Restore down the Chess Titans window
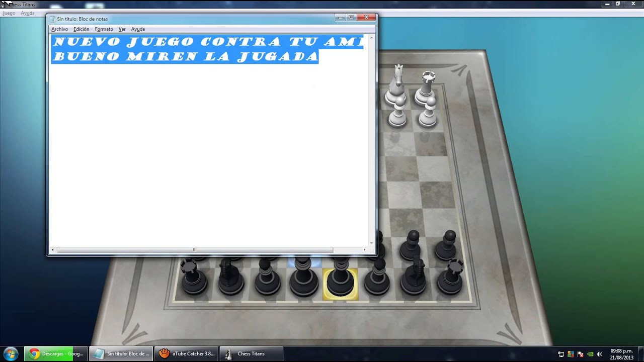This screenshot has width=644, height=362. (618, 4)
